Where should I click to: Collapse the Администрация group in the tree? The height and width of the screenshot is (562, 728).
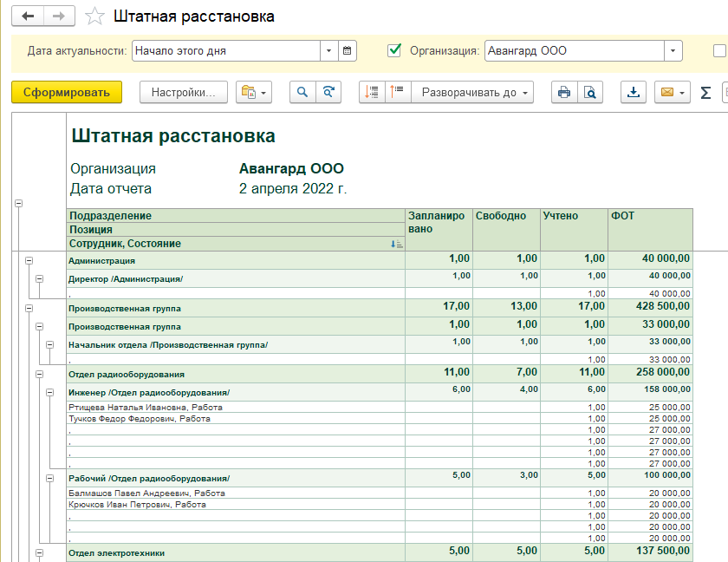29,259
